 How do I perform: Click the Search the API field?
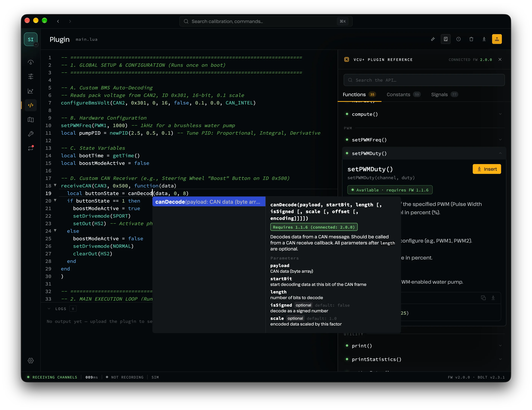pos(424,80)
